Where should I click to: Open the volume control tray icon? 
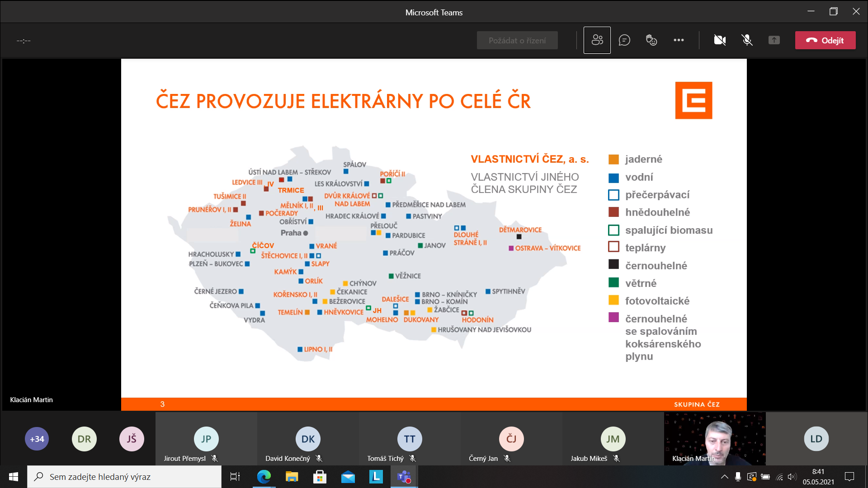click(x=792, y=477)
